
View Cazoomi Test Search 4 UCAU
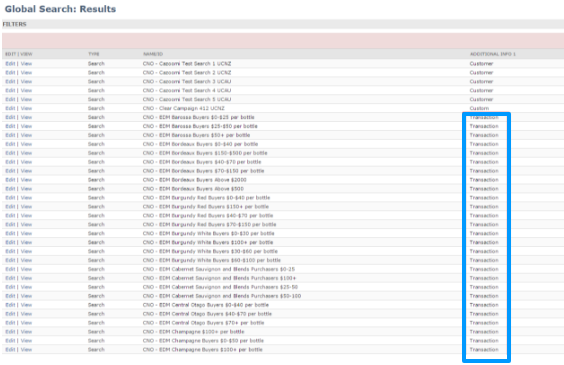tap(26, 91)
